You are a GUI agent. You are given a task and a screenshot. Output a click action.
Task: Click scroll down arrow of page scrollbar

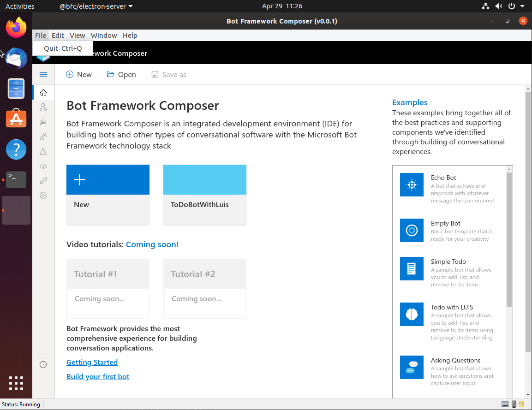point(528,395)
